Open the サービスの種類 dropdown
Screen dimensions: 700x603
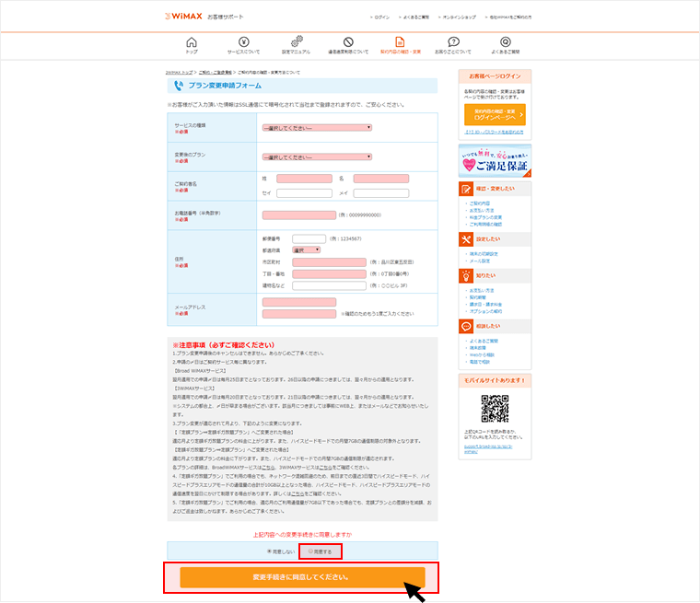tap(316, 128)
